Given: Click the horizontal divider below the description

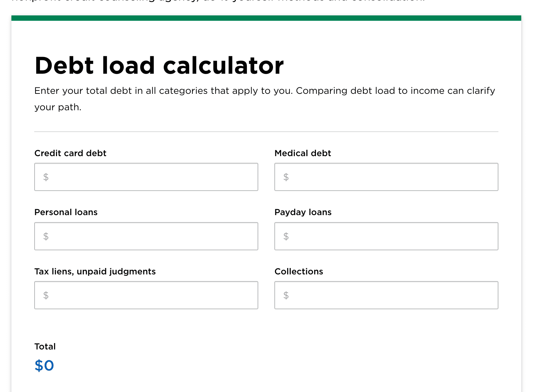Looking at the screenshot, I should [x=266, y=132].
